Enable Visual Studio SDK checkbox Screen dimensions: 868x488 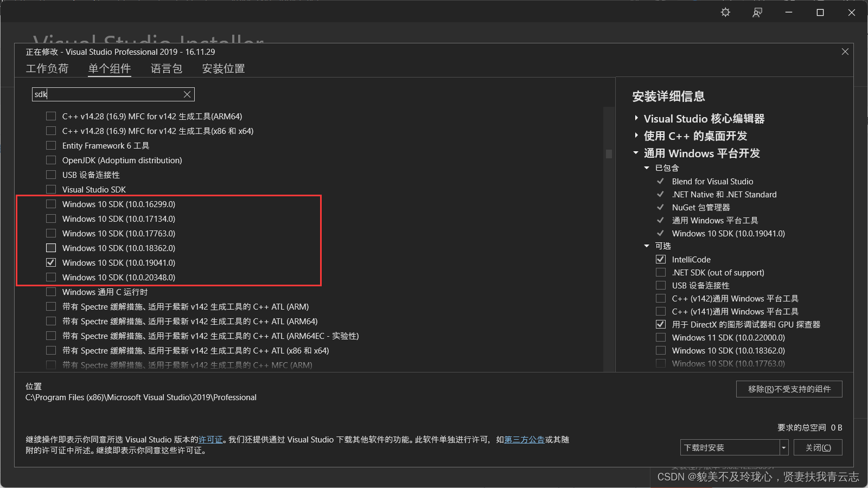click(x=51, y=189)
